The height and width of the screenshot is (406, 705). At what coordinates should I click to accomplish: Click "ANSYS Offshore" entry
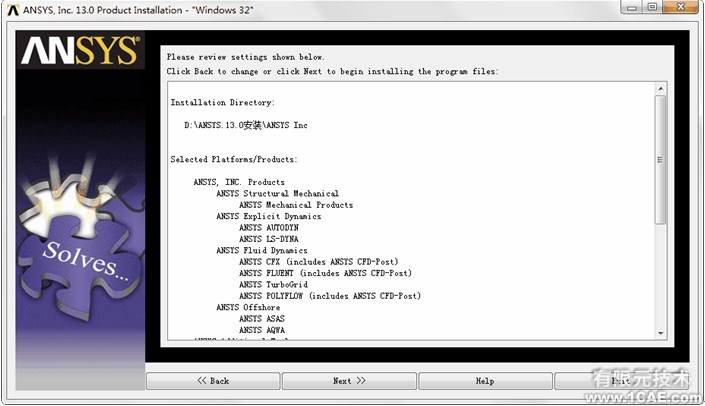(248, 307)
